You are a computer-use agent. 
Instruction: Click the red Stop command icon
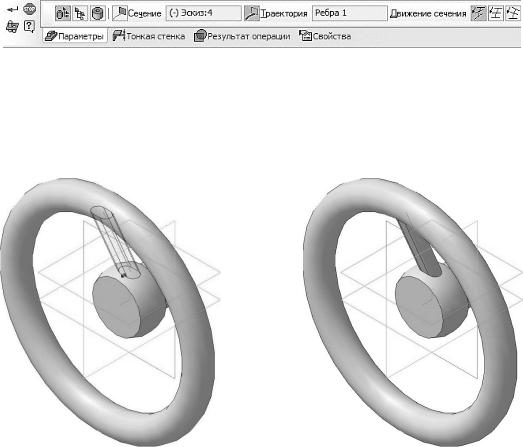(30, 9)
